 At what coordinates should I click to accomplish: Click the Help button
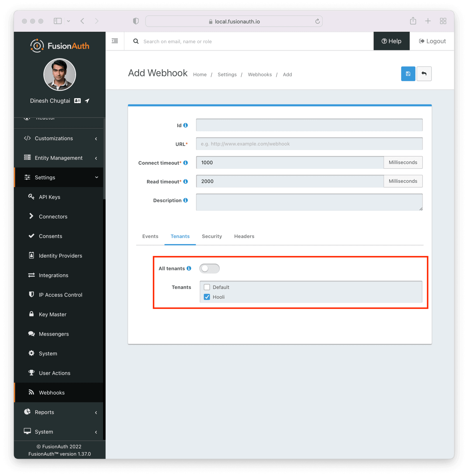[x=391, y=41]
